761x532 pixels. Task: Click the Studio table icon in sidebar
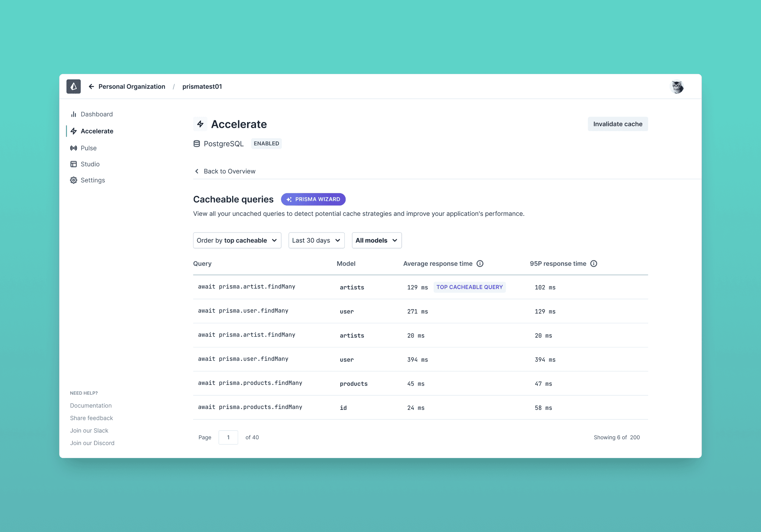(74, 164)
